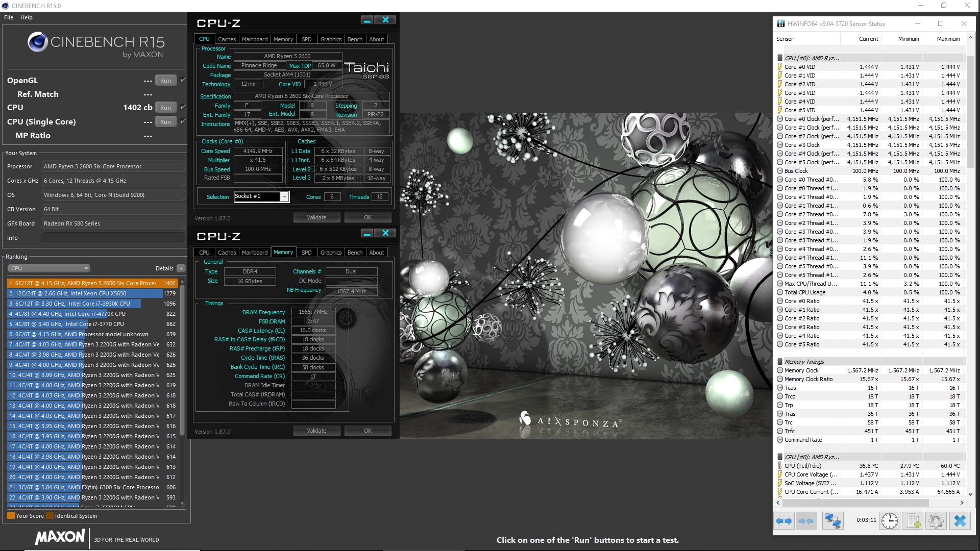This screenshot has width=980, height=551.
Task: Open HWiNFO remote network monitor icon
Action: pyautogui.click(x=833, y=521)
